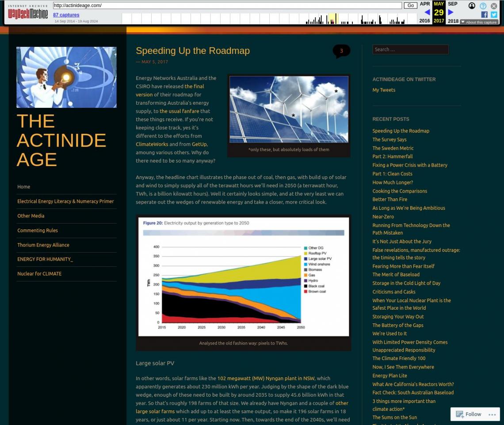Open Fixing a Power Crisis with a Battery
504x425 pixels.
(x=410, y=165)
